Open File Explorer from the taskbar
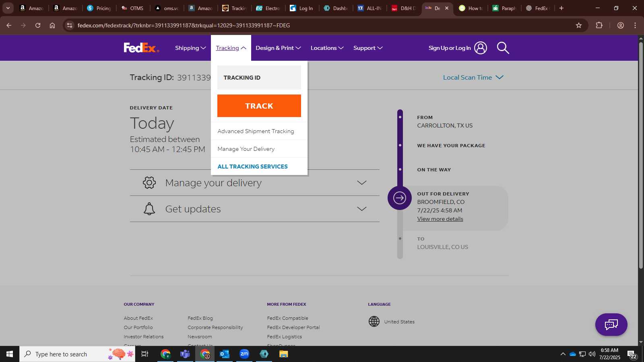 284,354
